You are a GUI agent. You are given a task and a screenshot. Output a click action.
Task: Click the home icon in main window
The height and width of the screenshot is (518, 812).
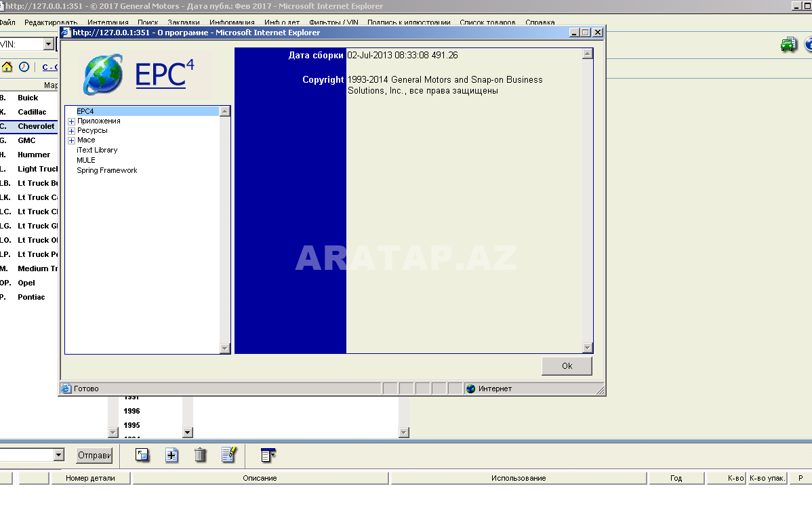pyautogui.click(x=7, y=67)
